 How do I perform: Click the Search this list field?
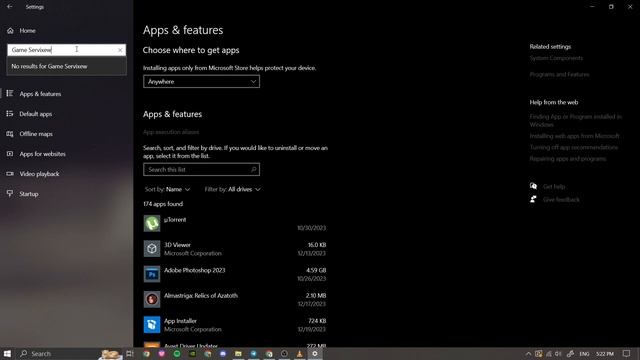(x=201, y=169)
